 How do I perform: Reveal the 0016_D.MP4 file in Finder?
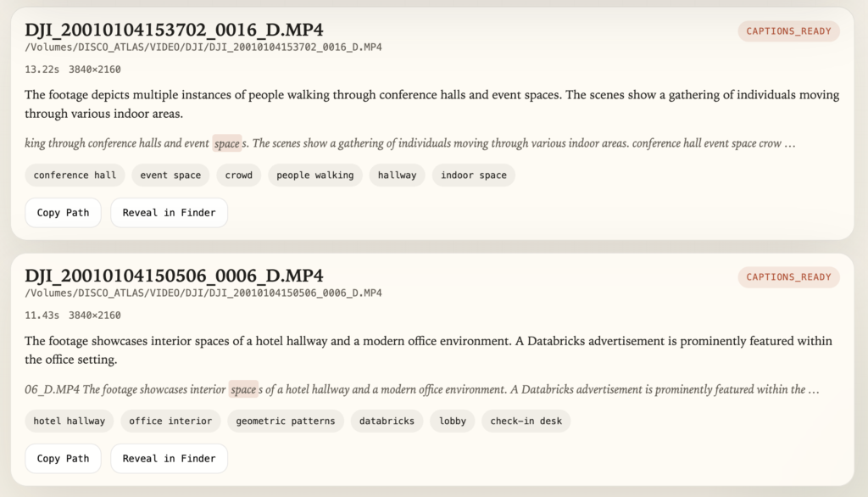click(169, 213)
